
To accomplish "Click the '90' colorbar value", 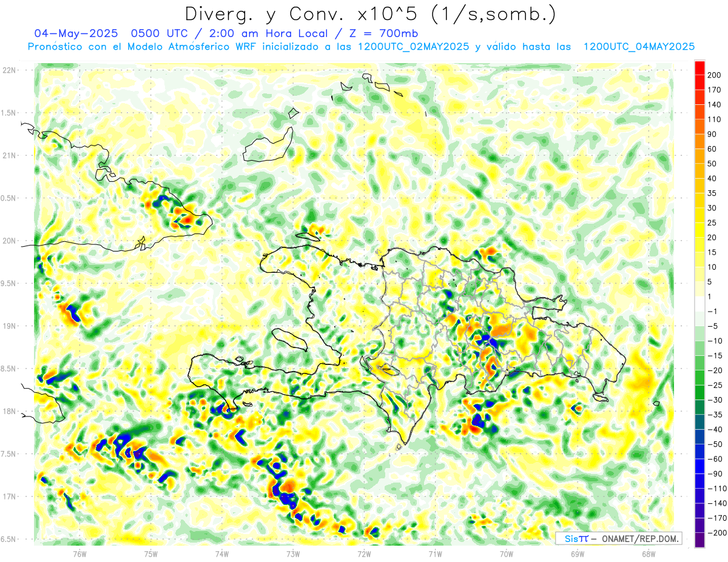I will tap(712, 134).
